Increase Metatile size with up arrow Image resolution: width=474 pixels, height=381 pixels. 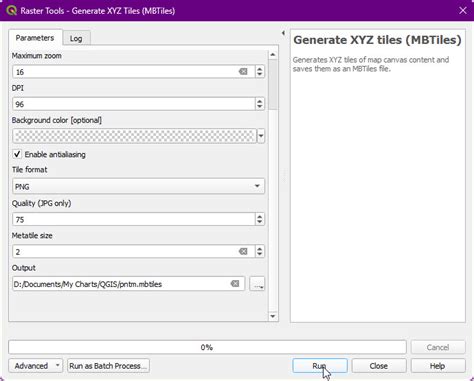260,248
